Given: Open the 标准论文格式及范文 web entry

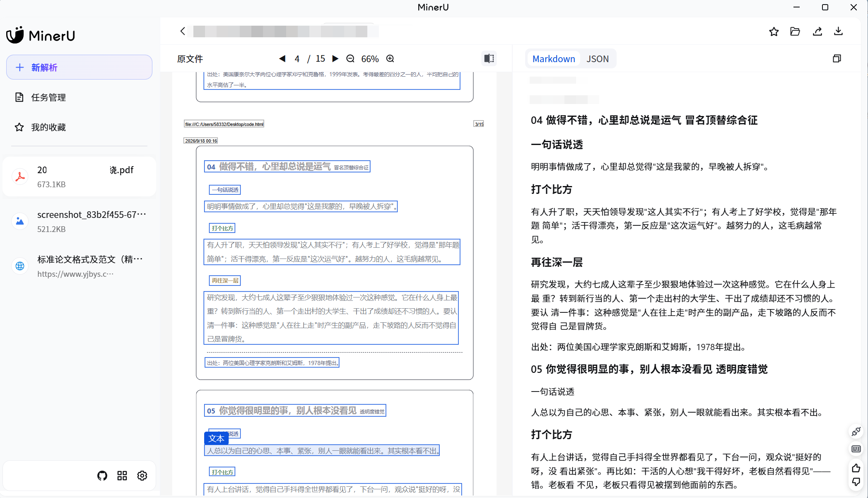Looking at the screenshot, I should 79,266.
